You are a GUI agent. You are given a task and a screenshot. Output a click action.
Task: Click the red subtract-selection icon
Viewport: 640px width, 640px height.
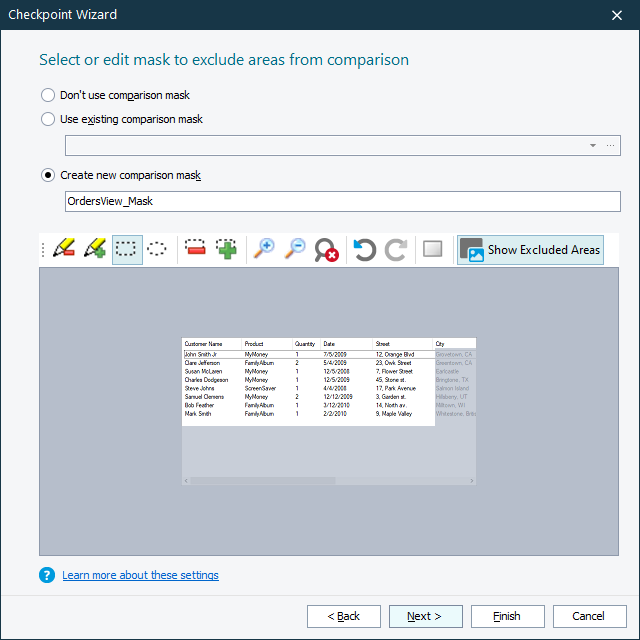(x=195, y=249)
